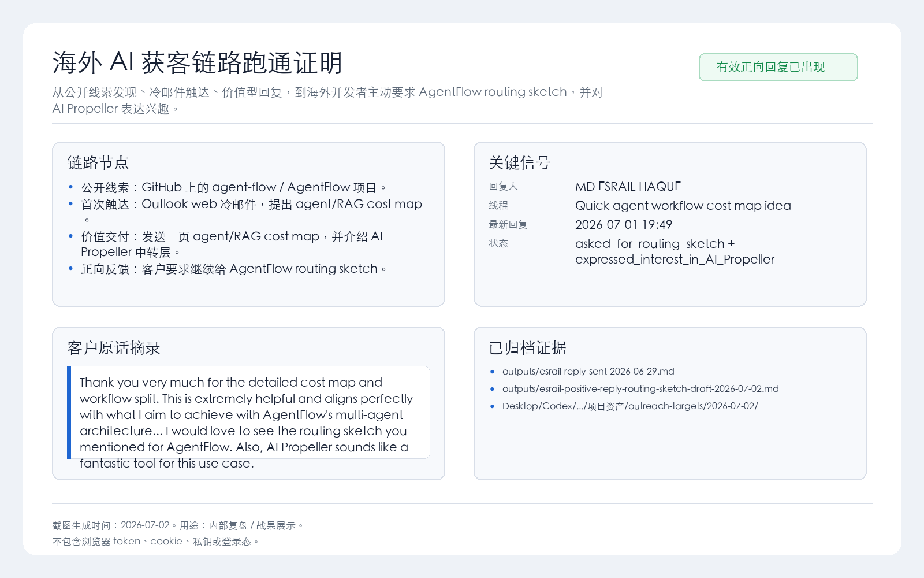Select the 关键信号 card heading
The height and width of the screenshot is (578, 924).
519,163
